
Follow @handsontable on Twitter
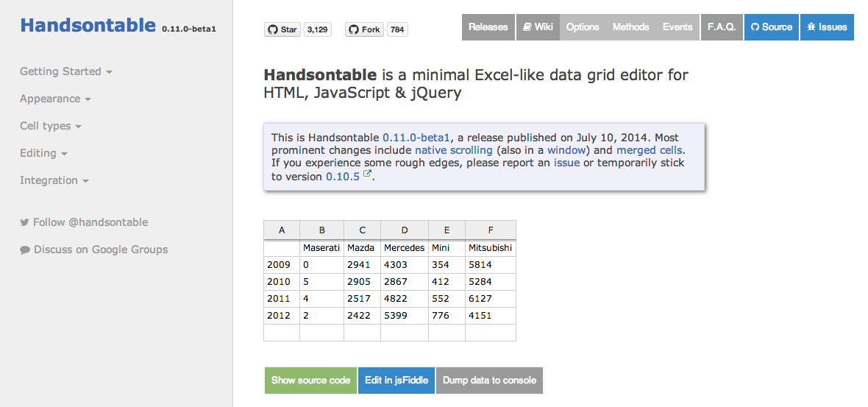(x=84, y=222)
